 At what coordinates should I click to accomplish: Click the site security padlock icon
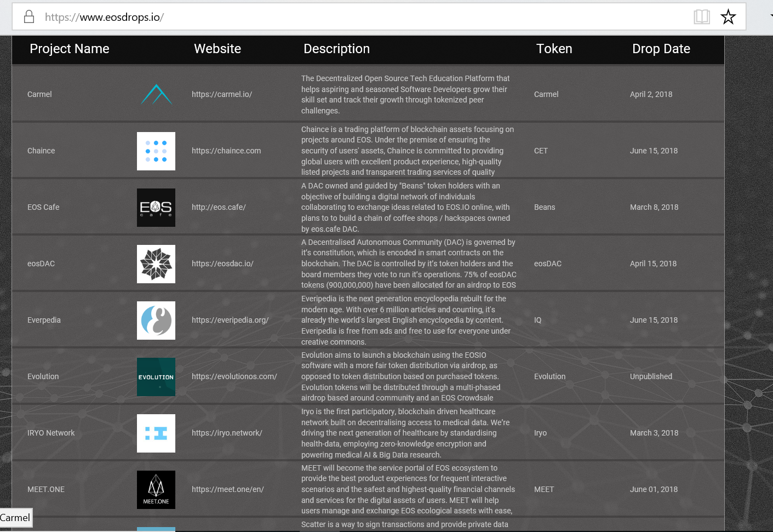pos(29,17)
